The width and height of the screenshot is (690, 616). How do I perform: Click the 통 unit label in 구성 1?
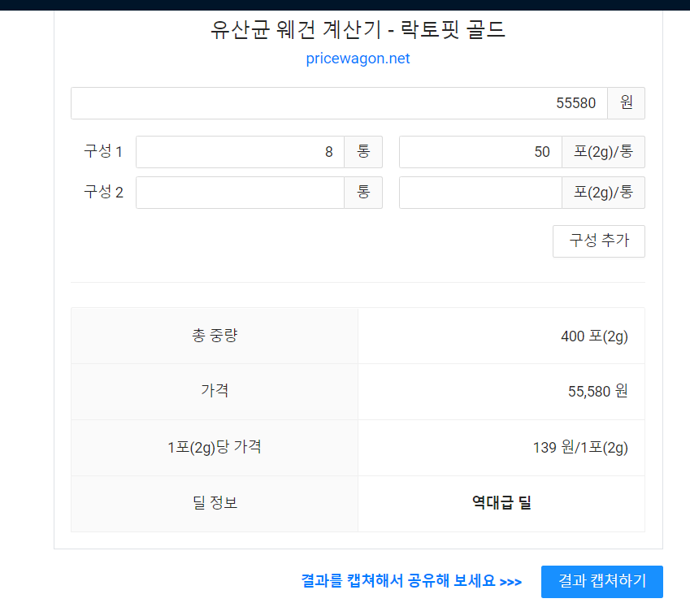[363, 152]
